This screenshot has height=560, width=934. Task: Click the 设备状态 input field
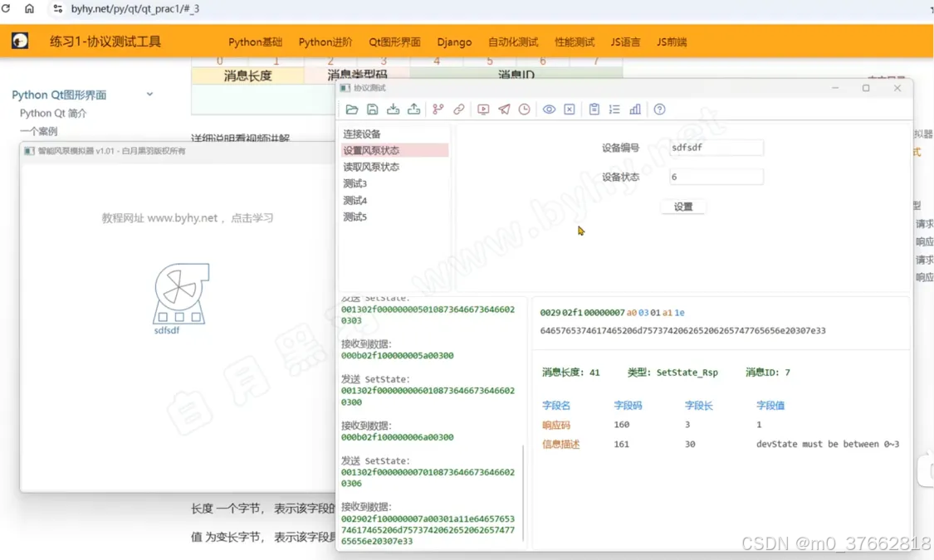point(716,177)
